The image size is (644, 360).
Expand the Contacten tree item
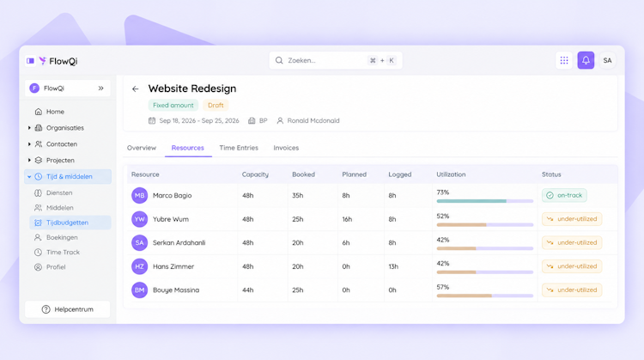click(29, 144)
